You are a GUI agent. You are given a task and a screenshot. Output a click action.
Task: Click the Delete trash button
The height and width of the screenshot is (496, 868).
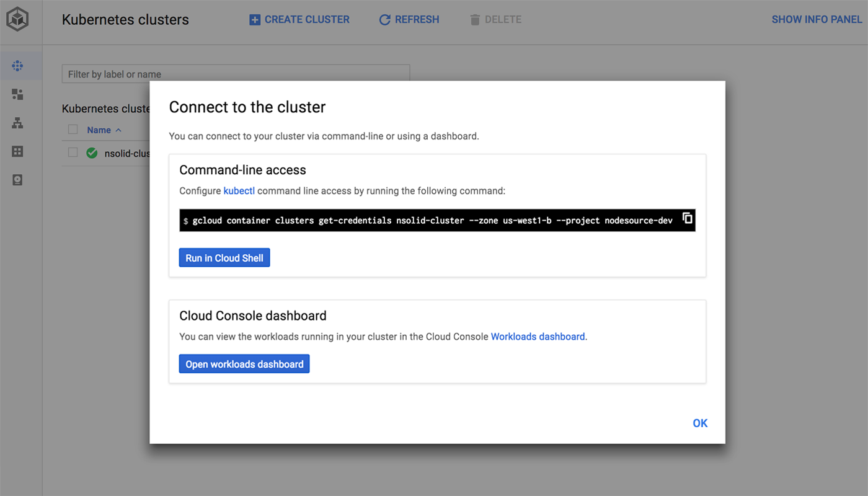[495, 20]
